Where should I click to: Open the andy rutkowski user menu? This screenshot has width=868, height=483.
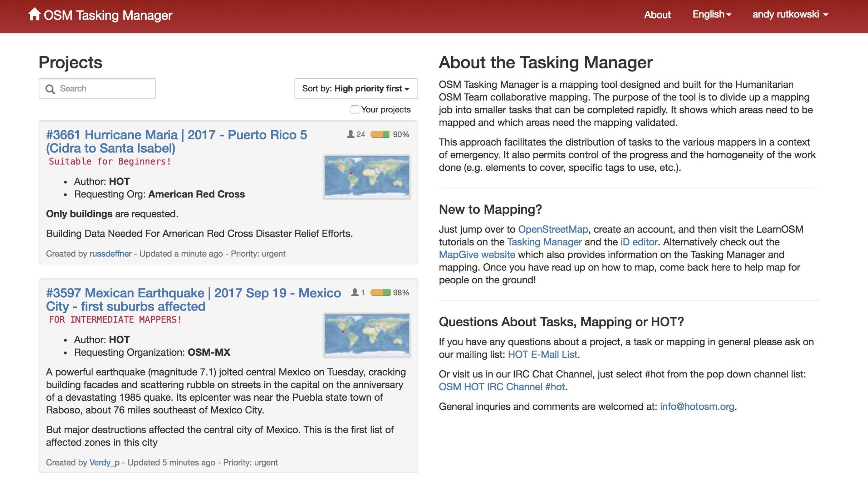pyautogui.click(x=790, y=14)
